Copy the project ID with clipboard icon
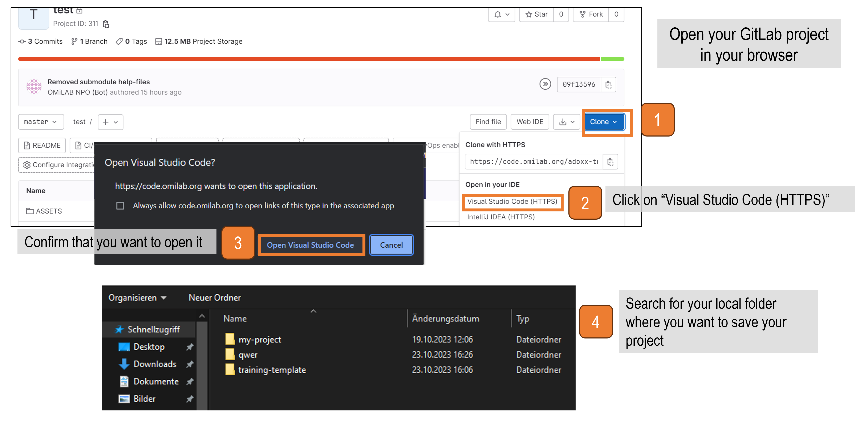Screen dimensions: 868x422 coord(106,24)
